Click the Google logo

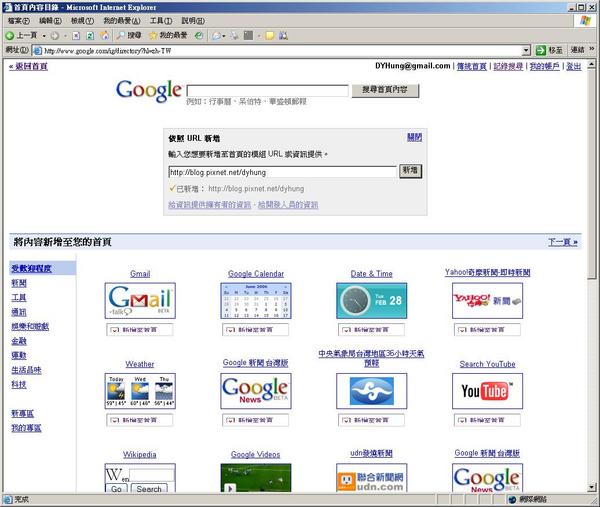(148, 91)
